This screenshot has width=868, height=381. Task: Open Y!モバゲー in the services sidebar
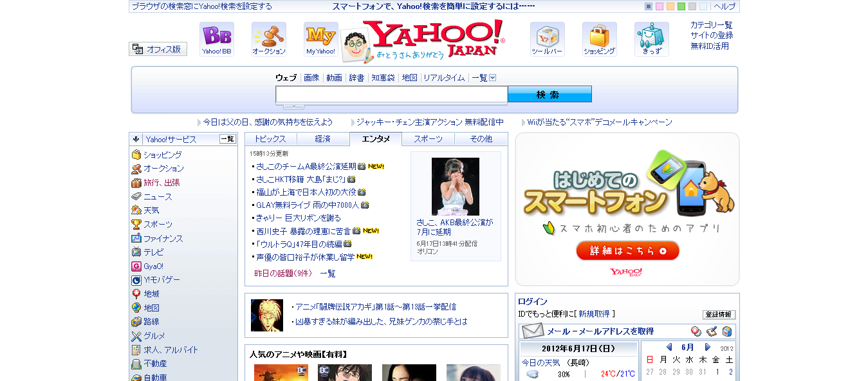(x=162, y=280)
